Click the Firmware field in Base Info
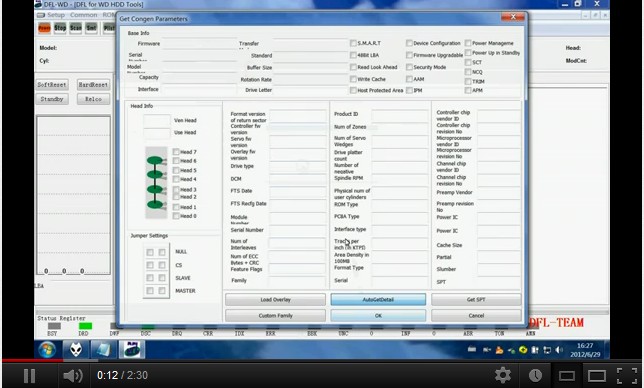 coord(199,44)
